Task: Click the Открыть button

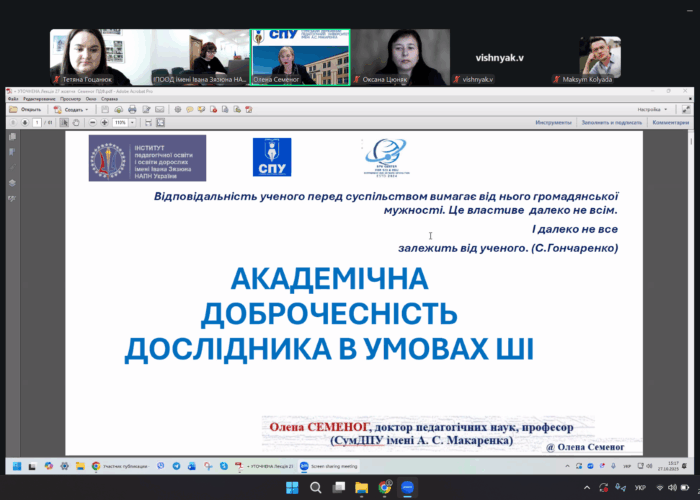Action: tap(26, 109)
